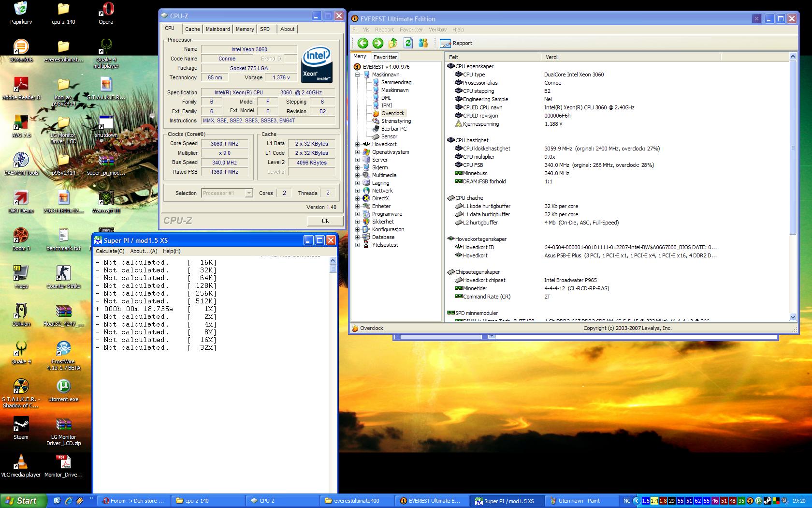Image resolution: width=812 pixels, height=508 pixels.
Task: Click the green Forward arrow in EVEREST toolbar
Action: point(378,43)
